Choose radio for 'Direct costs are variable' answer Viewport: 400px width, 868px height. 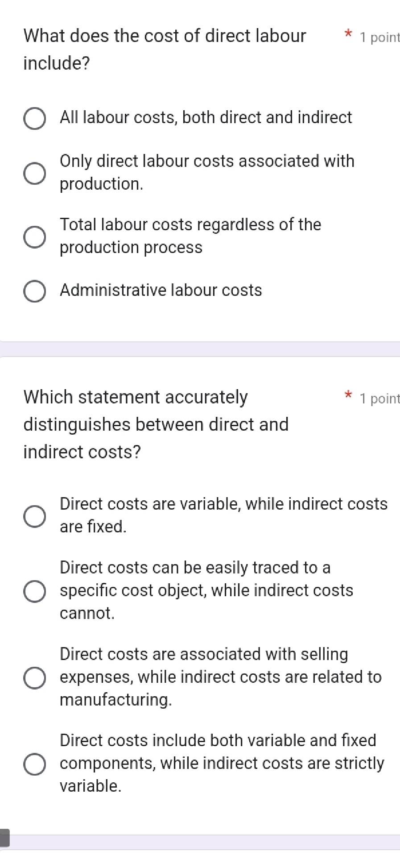(34, 516)
